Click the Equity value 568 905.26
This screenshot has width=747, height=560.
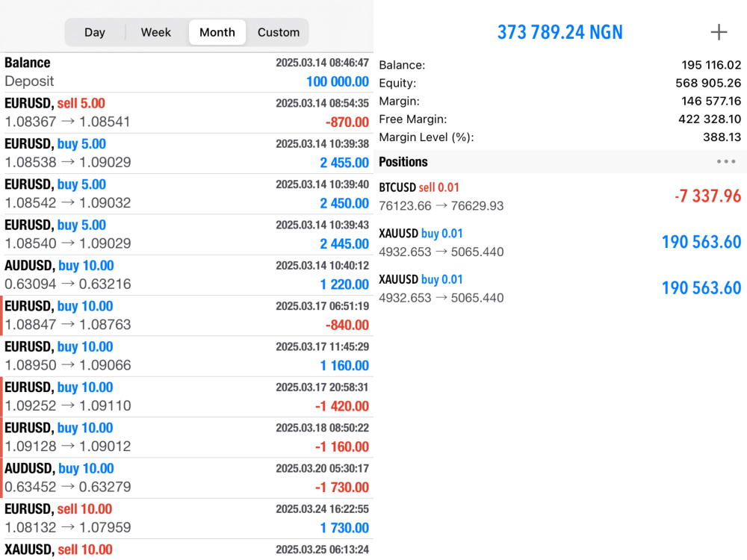708,84
